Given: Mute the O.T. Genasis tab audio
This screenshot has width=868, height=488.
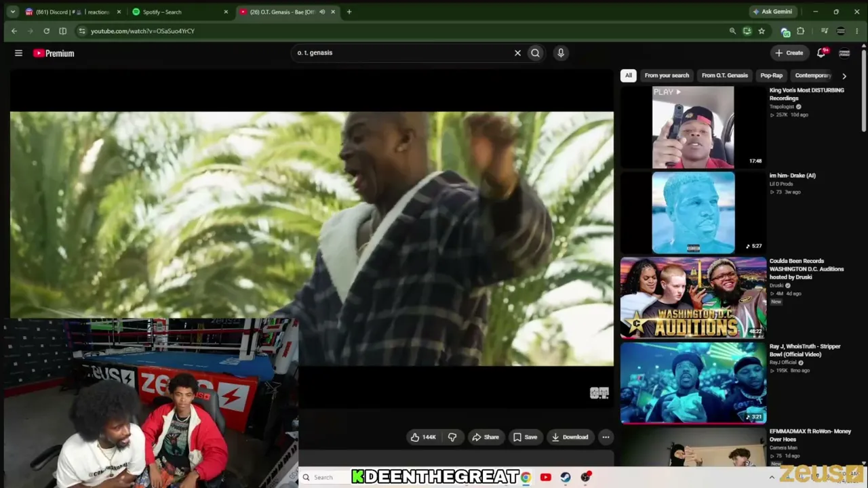Looking at the screenshot, I should pos(322,12).
